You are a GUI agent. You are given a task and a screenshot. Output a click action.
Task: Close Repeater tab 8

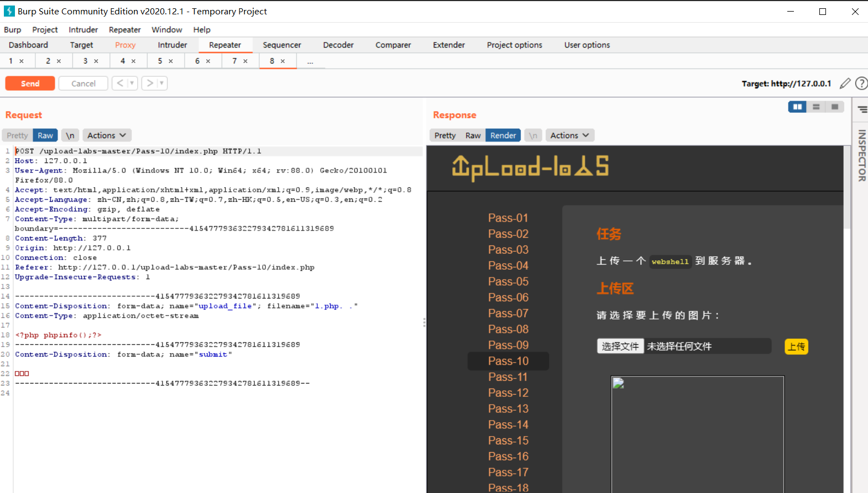[283, 61]
